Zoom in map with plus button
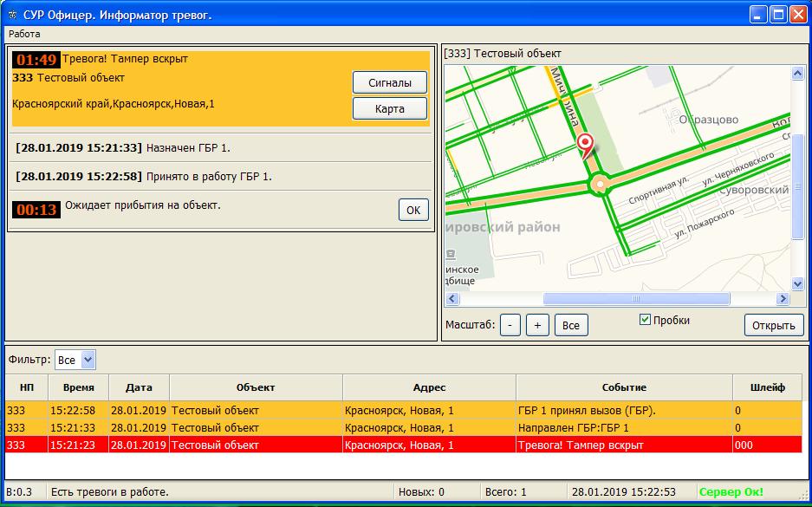This screenshot has width=812, height=507. point(537,325)
